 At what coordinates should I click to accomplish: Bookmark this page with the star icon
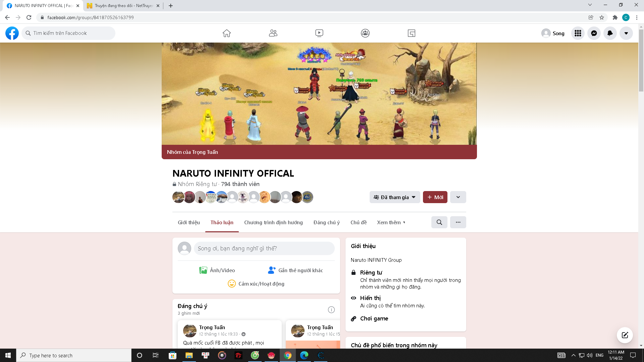602,17
